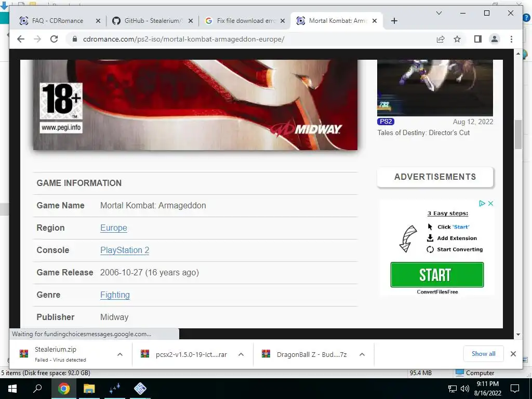
Task: Expand options for Stealerium.zip download
Action: [120, 354]
